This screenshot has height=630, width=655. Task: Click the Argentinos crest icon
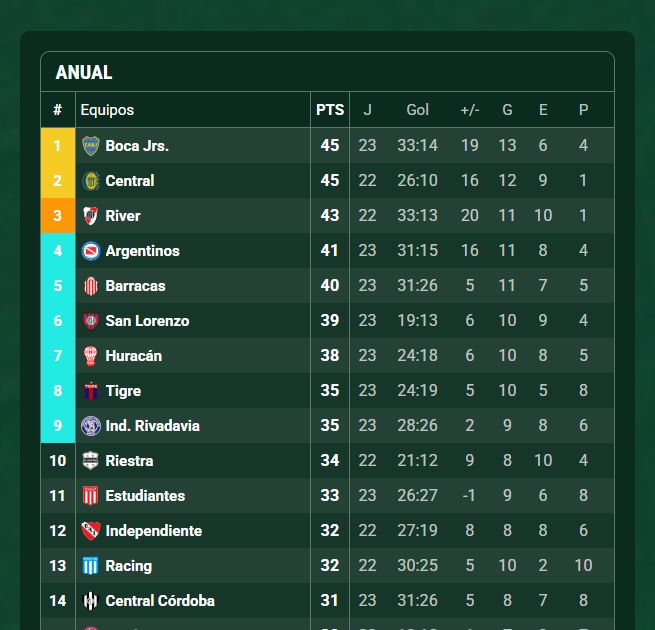click(x=91, y=251)
